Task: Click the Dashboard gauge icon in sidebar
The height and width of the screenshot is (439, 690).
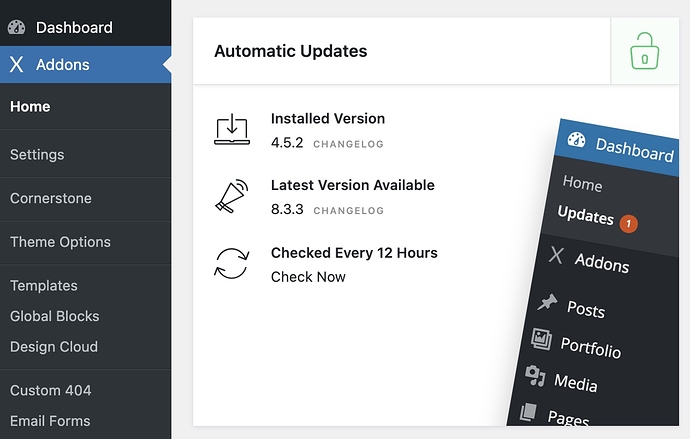Action: pos(16,27)
